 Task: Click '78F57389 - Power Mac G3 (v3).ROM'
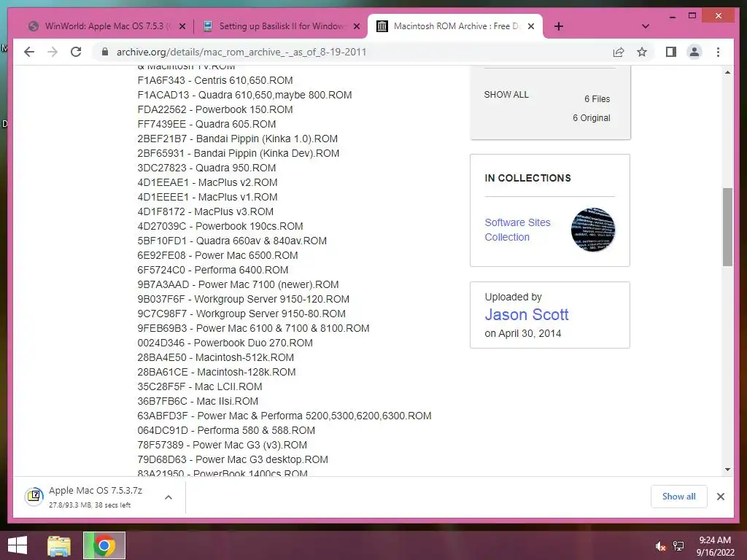coord(222,445)
